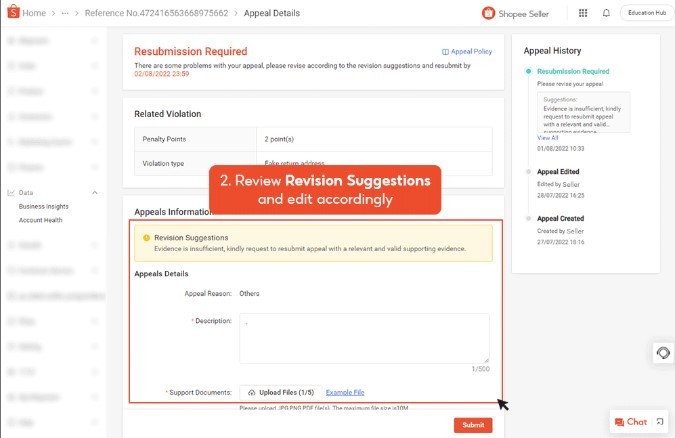Click the Shopee Seller bag icon
The height and width of the screenshot is (438, 675).
[488, 13]
